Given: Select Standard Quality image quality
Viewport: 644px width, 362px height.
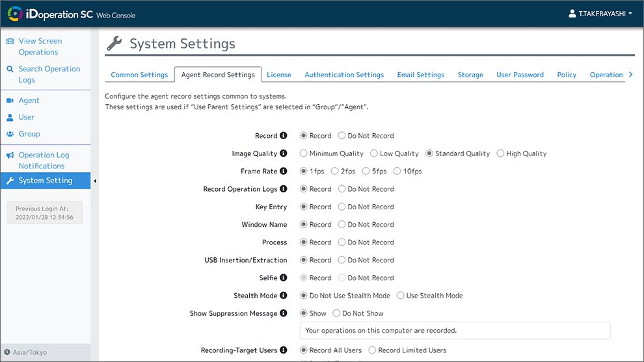Looking at the screenshot, I should (x=429, y=153).
